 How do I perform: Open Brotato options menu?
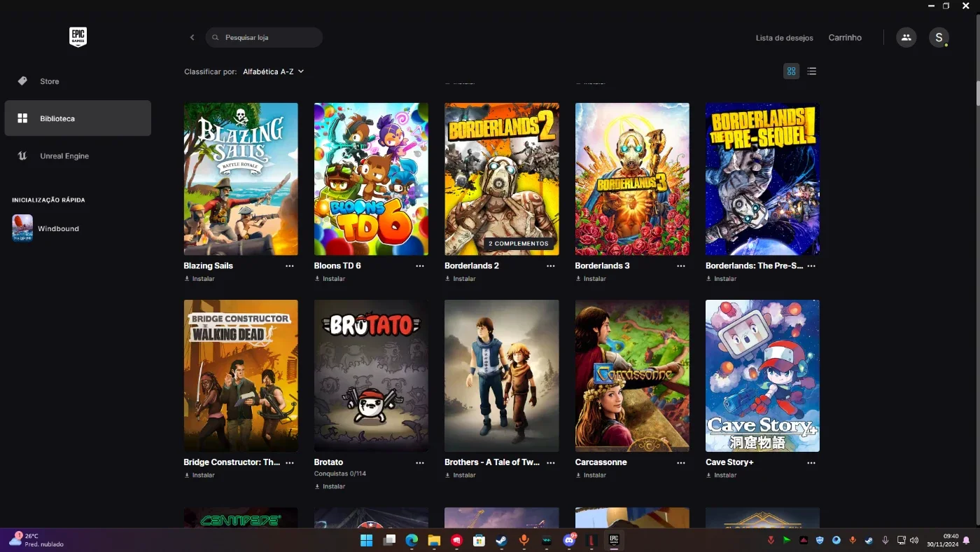pos(420,463)
